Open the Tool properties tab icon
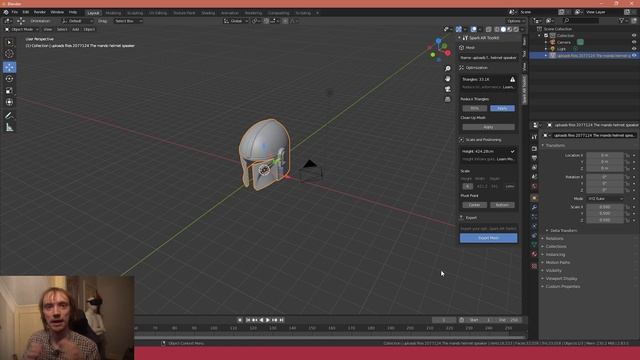640x360 pixels. click(x=534, y=137)
